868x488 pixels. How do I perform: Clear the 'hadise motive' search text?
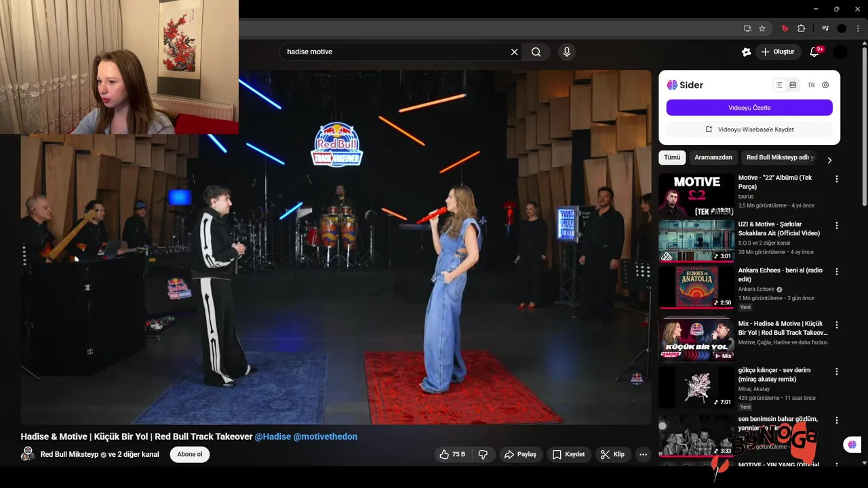point(514,52)
